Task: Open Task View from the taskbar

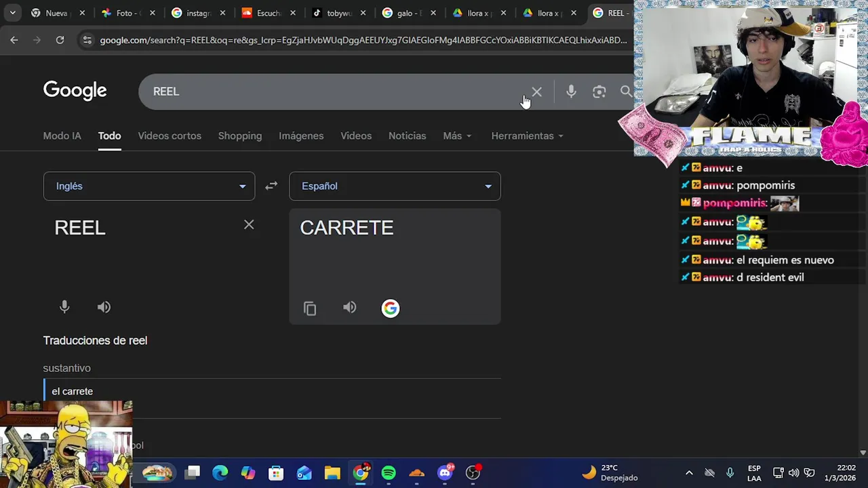Action: pos(193,472)
